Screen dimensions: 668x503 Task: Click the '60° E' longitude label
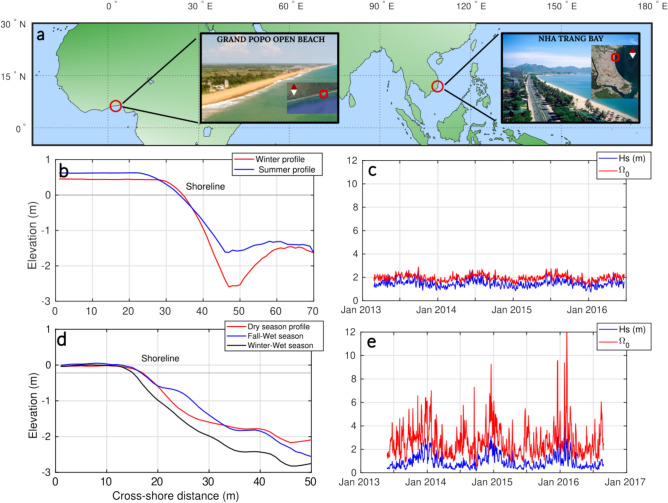click(291, 6)
